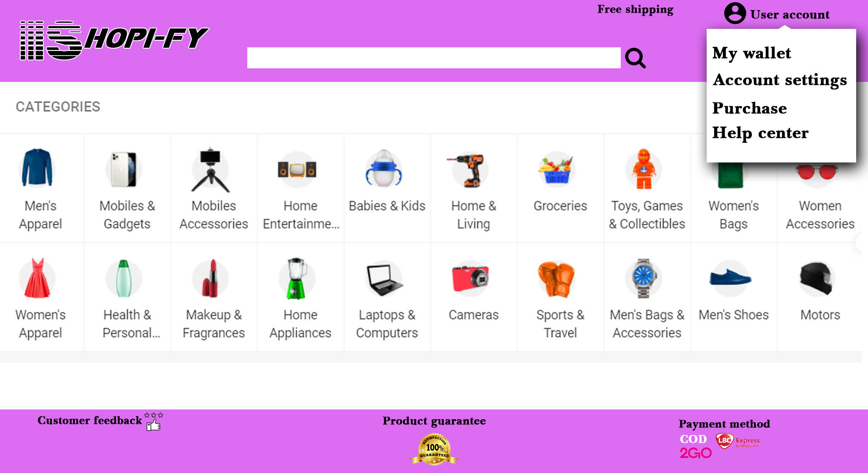Click the thumbs-up Customer feedback icon

click(x=154, y=422)
